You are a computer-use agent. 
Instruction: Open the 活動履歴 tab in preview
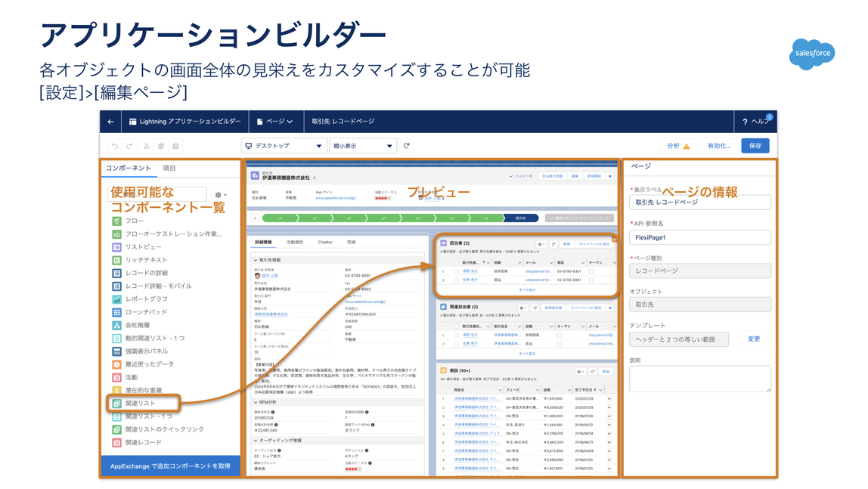point(295,243)
